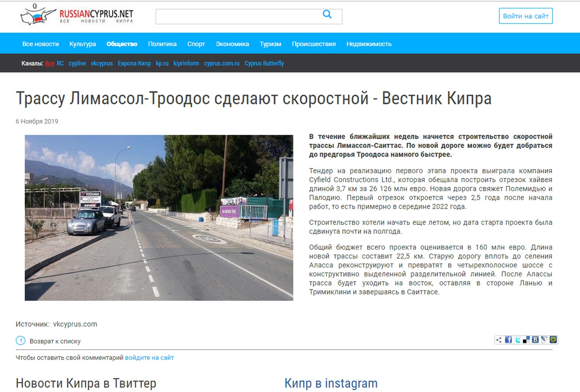Image resolution: width=580 pixels, height=392 pixels.
Task: Select the Происшествия menu item
Action: pyautogui.click(x=313, y=44)
